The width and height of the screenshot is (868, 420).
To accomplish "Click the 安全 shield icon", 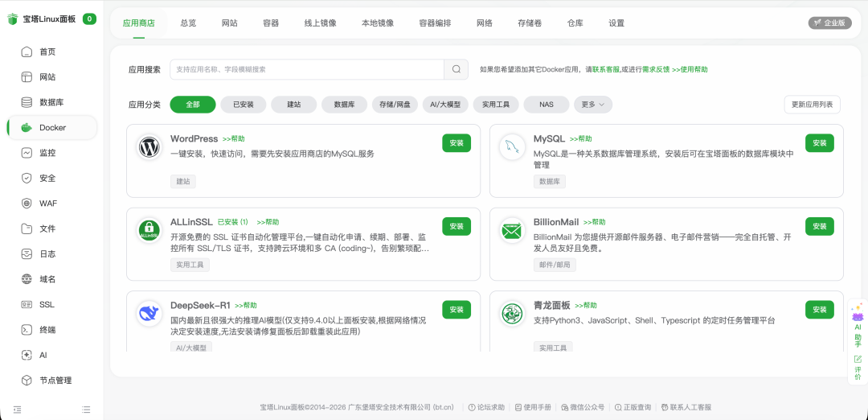I will (x=27, y=179).
